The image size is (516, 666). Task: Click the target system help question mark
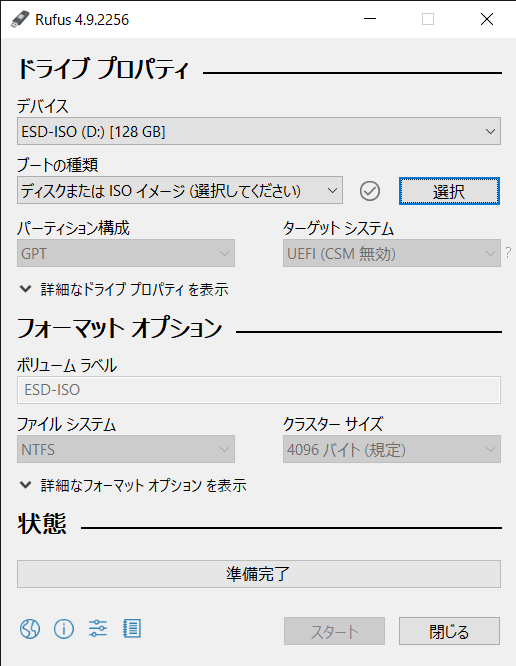pos(508,253)
